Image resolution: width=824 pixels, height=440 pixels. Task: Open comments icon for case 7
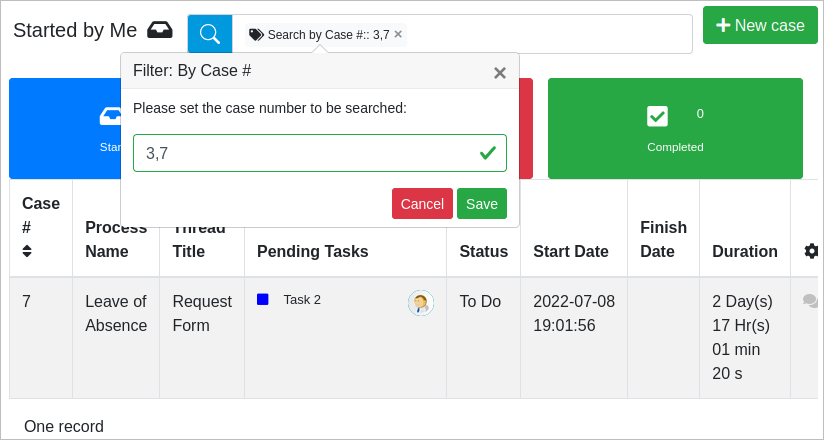coord(810,301)
